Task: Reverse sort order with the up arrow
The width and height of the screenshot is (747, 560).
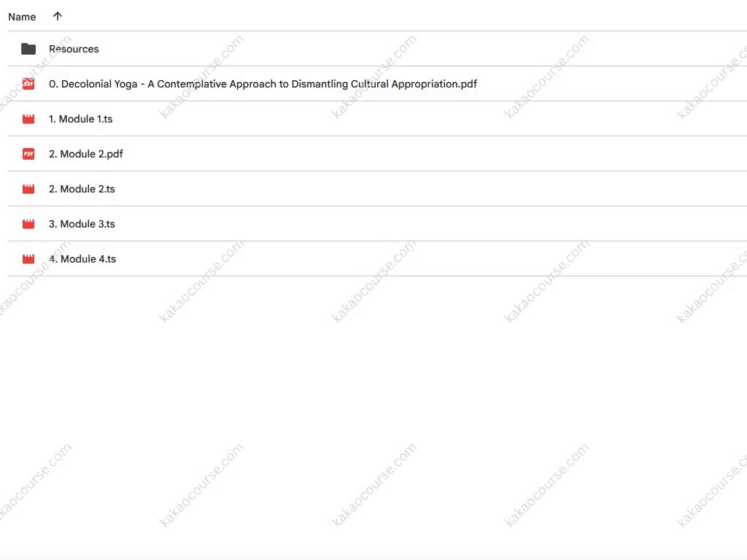Action: [58, 16]
